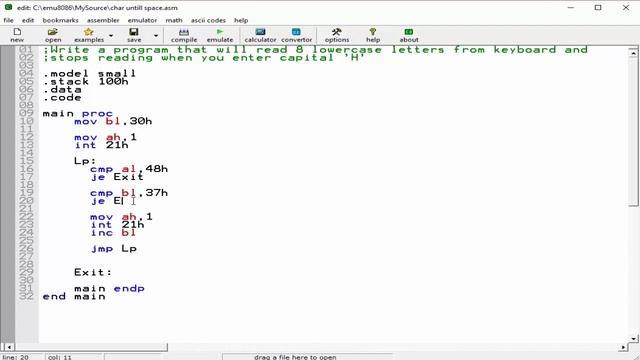Click the vertical scrollbar thumb

click(633, 131)
